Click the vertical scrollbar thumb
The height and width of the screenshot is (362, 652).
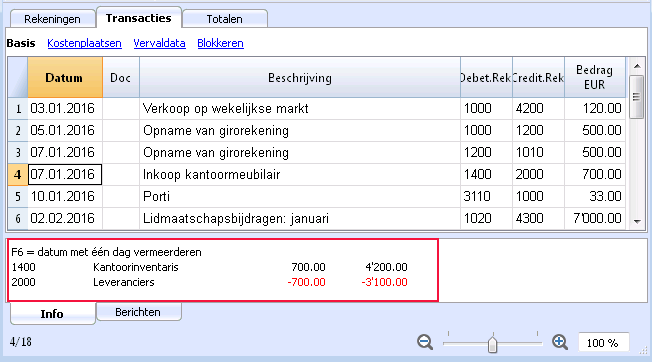tap(636, 97)
